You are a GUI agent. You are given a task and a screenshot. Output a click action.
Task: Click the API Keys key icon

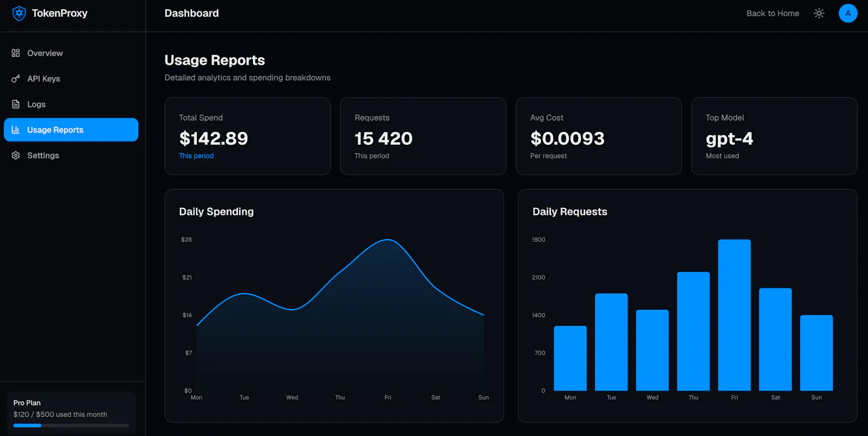click(16, 79)
